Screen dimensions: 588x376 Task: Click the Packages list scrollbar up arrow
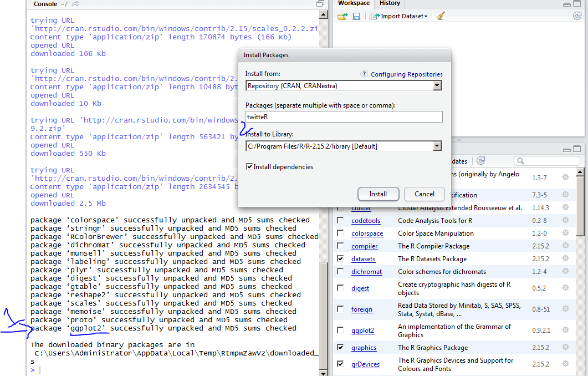click(x=580, y=172)
